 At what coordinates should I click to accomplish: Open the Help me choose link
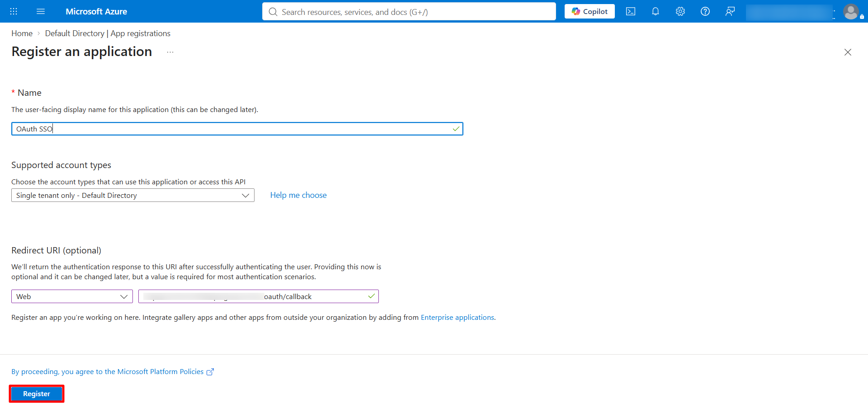(298, 195)
